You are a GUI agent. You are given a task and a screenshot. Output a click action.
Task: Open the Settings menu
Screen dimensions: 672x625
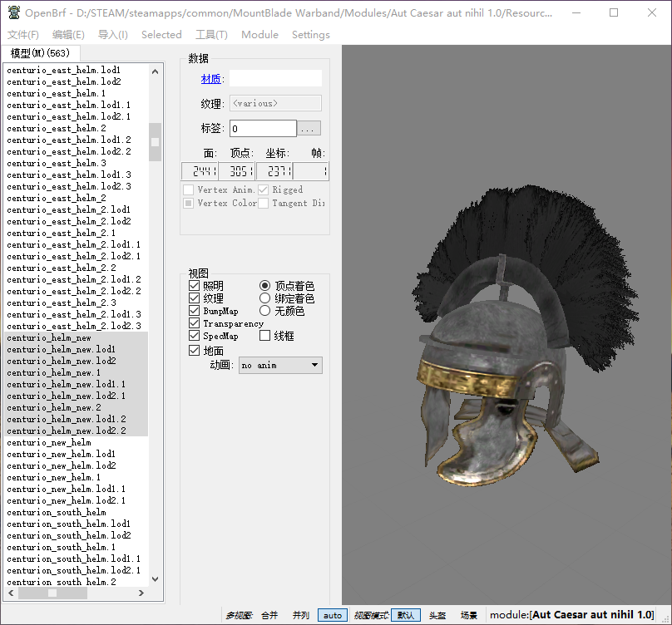(x=311, y=35)
